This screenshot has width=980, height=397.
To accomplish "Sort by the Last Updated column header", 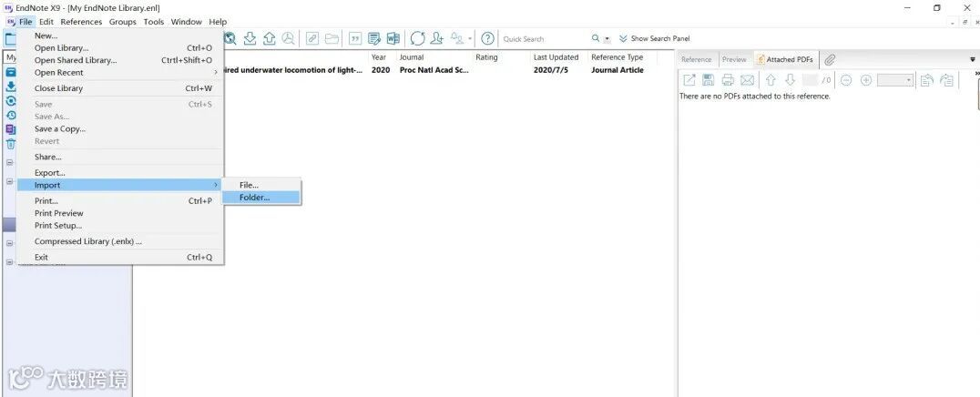I will pos(557,56).
